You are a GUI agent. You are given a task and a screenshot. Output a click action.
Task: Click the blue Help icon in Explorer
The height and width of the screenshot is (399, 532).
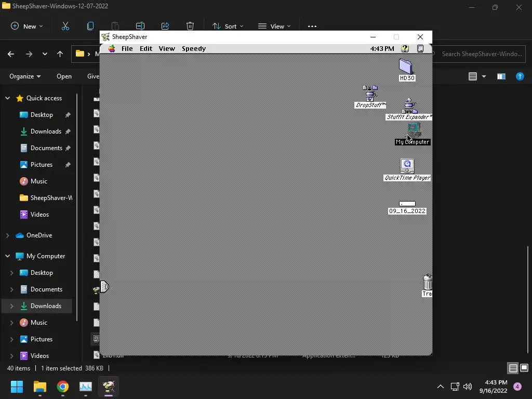pyautogui.click(x=520, y=76)
